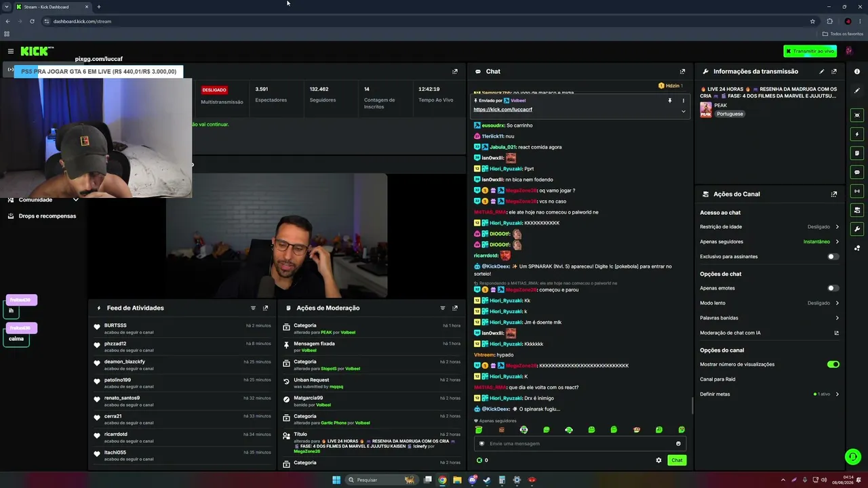Screen dimensions: 868x488
Task: Open Definir metas settings
Action: coord(770,394)
